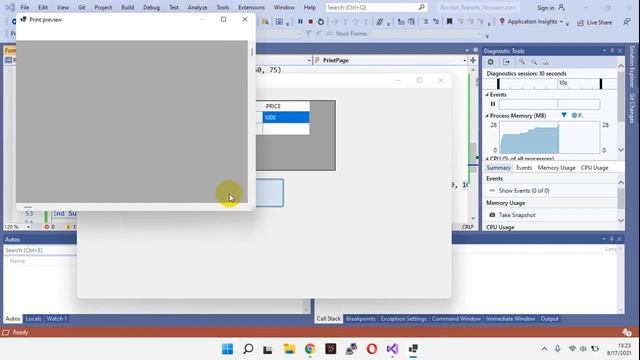Open the Breakpoints tab
This screenshot has height=360, width=640.
[360, 319]
